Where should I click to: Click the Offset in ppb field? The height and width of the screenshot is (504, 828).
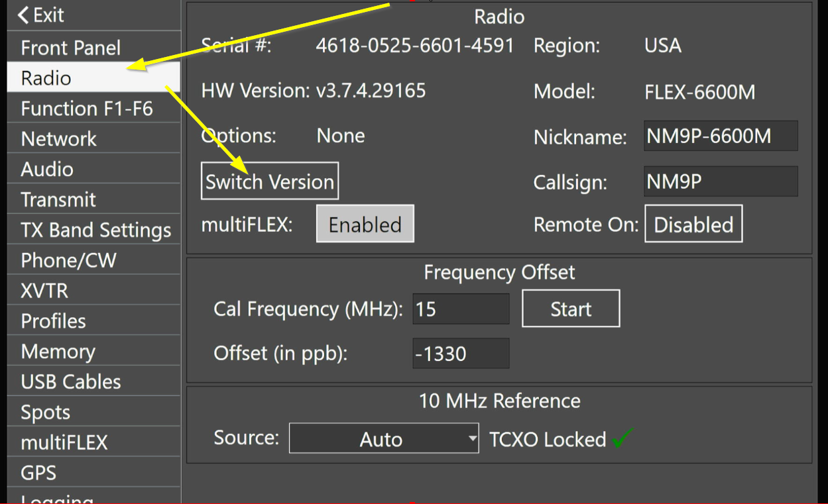click(x=461, y=354)
